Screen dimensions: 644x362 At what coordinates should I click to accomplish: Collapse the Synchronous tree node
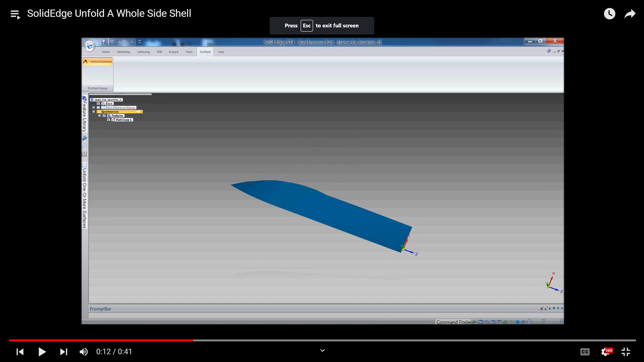(94, 111)
